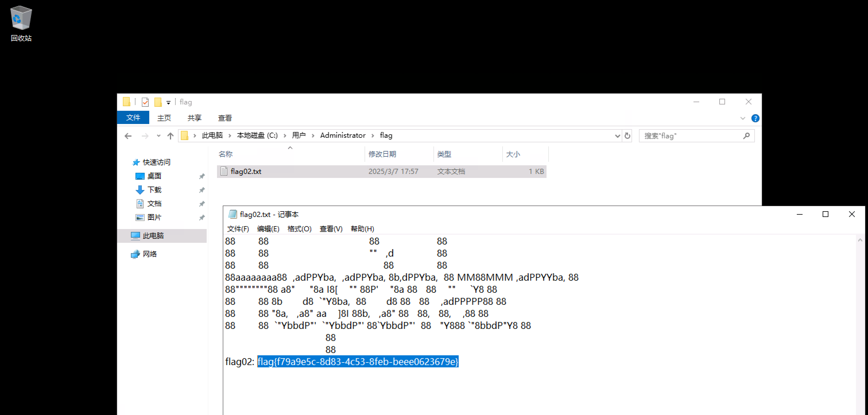This screenshot has width=868, height=415.
Task: Expand recent locations dropdown arrow
Action: (x=159, y=136)
